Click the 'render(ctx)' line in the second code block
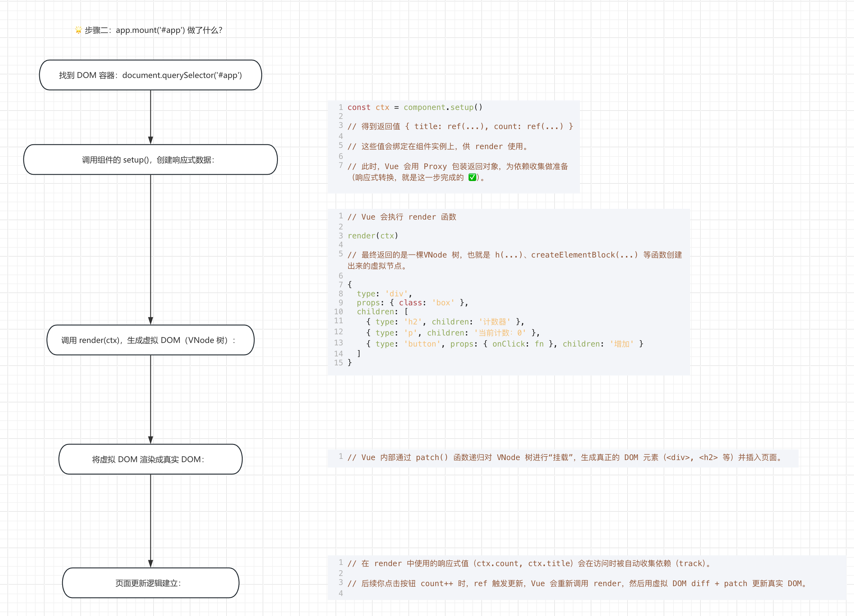Viewport: 854px width, 616px height. (372, 236)
